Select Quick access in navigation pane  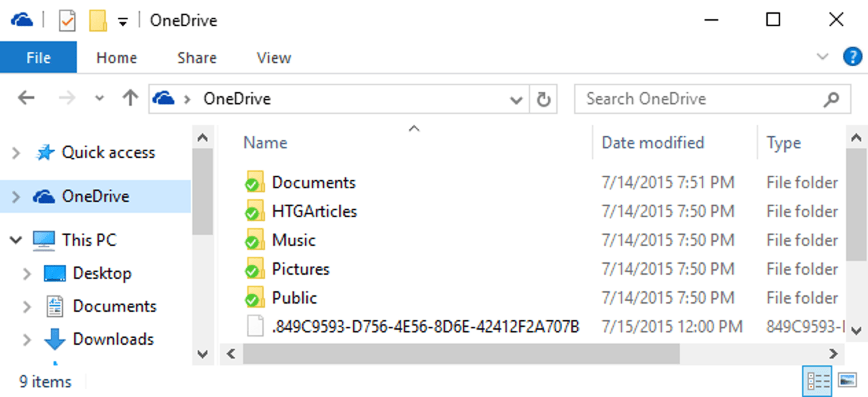108,152
